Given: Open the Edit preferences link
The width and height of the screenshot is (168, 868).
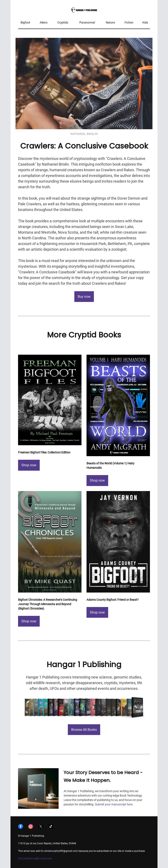Looking at the screenshot, I should click(27, 859).
